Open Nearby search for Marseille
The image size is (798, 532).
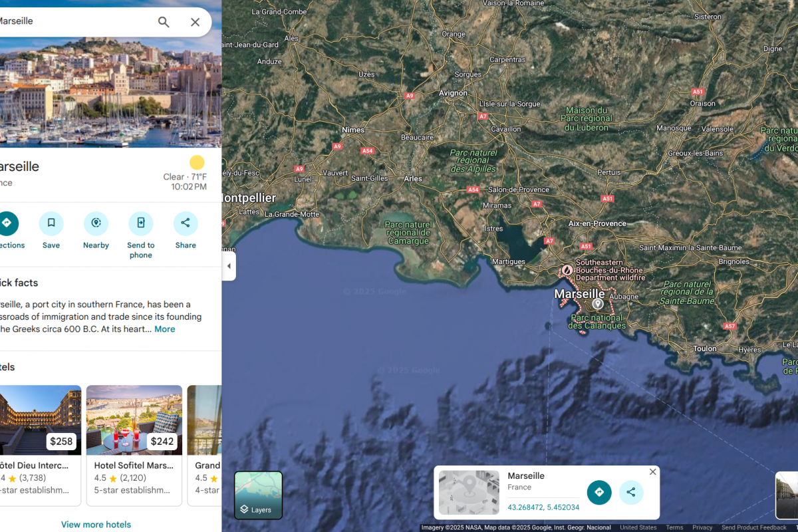[x=96, y=223]
